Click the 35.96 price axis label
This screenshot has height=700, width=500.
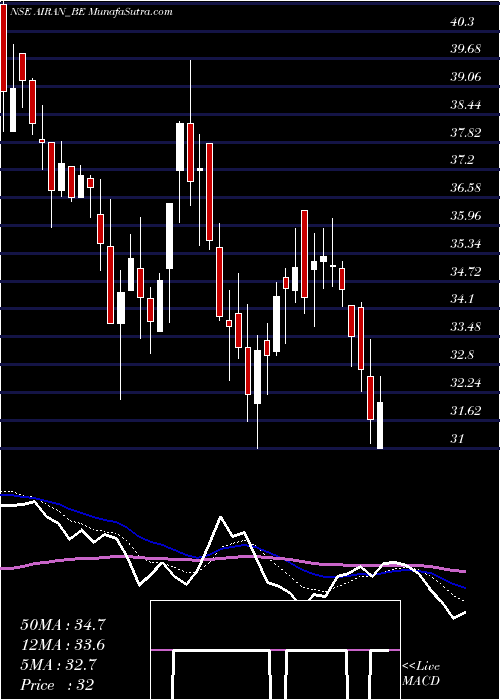[466, 216]
